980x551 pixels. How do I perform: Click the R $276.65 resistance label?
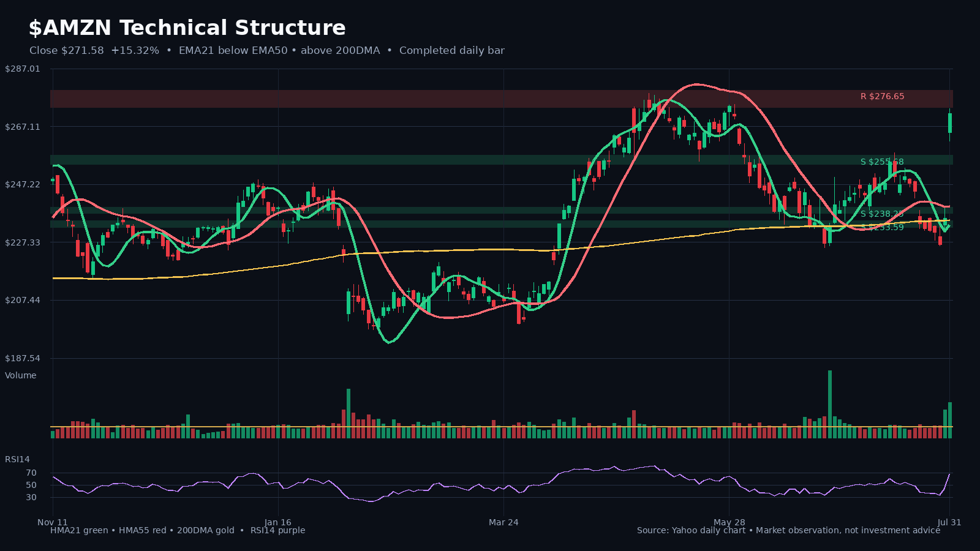[x=882, y=96]
